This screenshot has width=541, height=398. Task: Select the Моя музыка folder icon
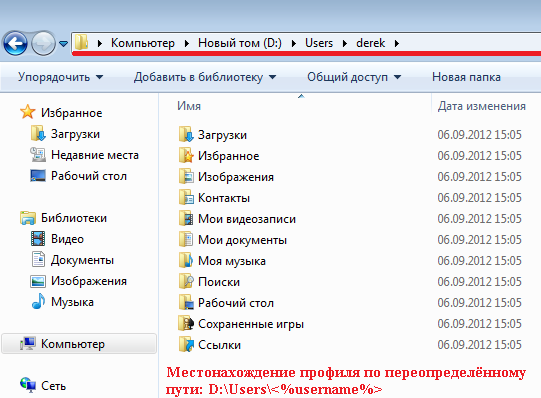pos(186,260)
